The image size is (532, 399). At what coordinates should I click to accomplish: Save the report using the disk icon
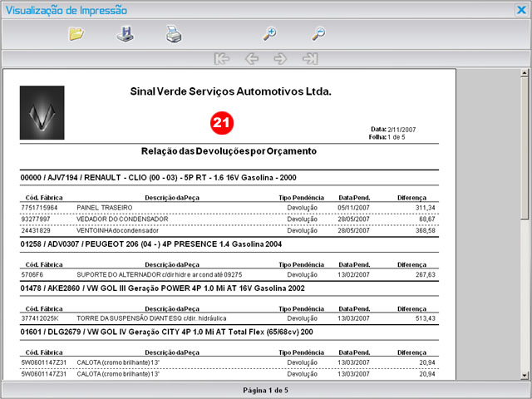[x=126, y=34]
